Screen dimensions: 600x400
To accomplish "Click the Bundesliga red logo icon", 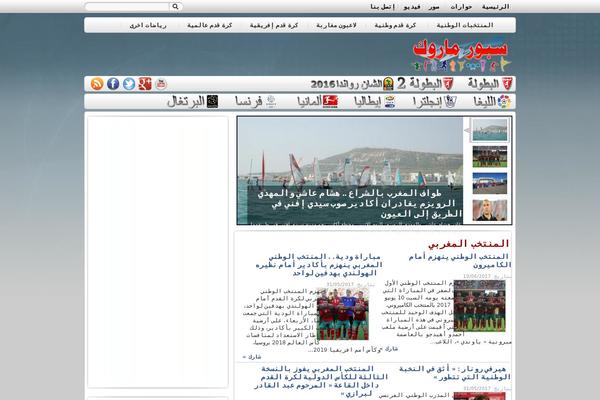I will click(330, 102).
